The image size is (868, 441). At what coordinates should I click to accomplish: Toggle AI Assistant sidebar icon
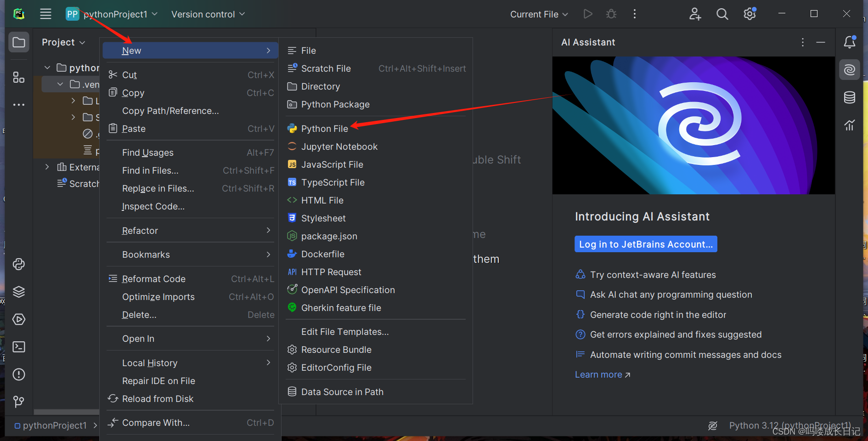[x=850, y=70]
